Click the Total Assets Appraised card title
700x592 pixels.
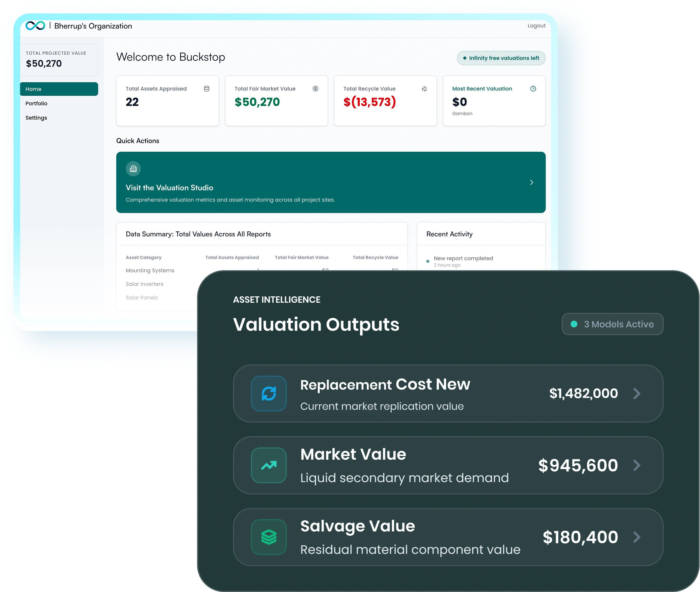pos(156,89)
